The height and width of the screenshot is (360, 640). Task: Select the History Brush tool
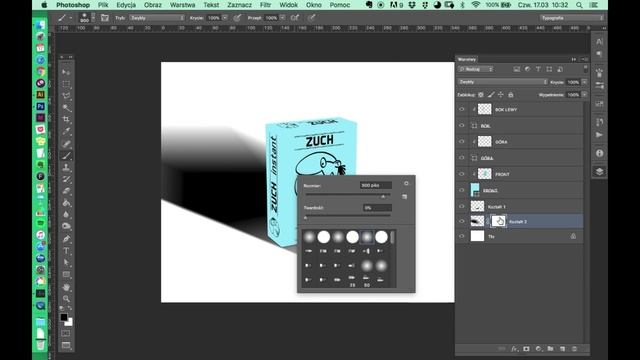[66, 179]
